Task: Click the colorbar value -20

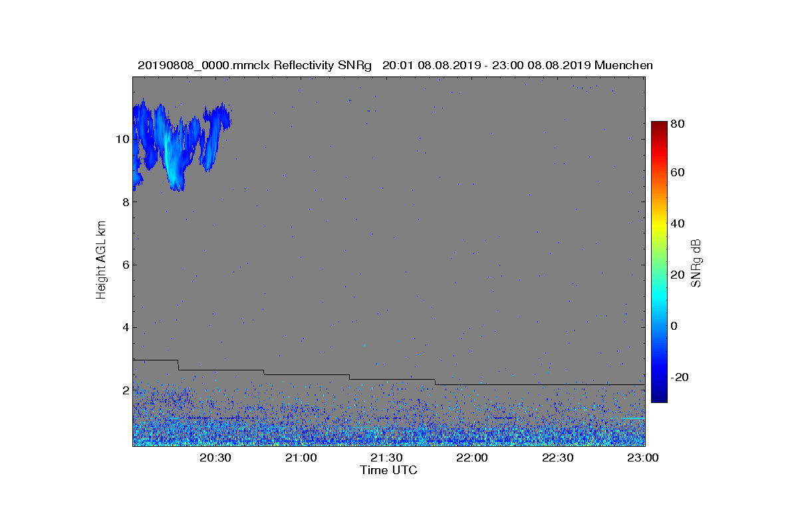Action: pos(680,377)
